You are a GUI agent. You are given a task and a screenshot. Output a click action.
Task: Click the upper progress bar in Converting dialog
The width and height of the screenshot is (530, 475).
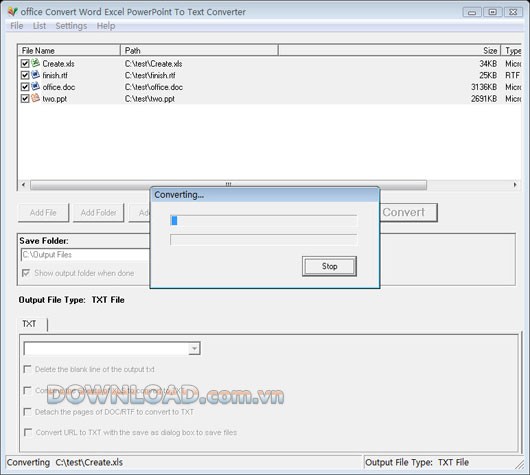pos(263,220)
